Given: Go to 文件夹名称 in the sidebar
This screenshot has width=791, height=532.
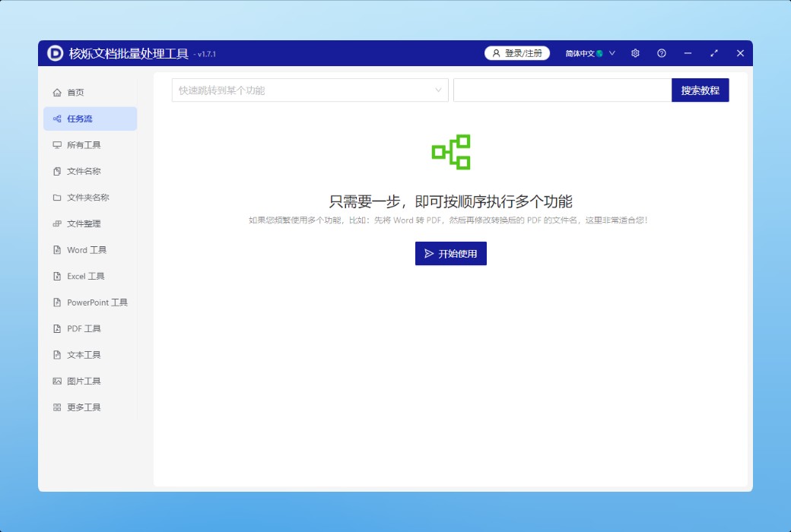Looking at the screenshot, I should 87,198.
